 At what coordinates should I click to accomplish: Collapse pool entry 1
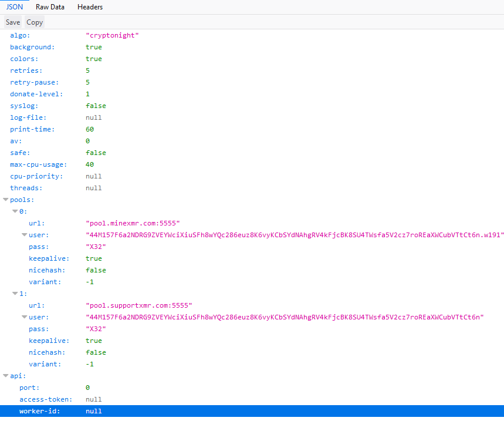[x=15, y=294]
